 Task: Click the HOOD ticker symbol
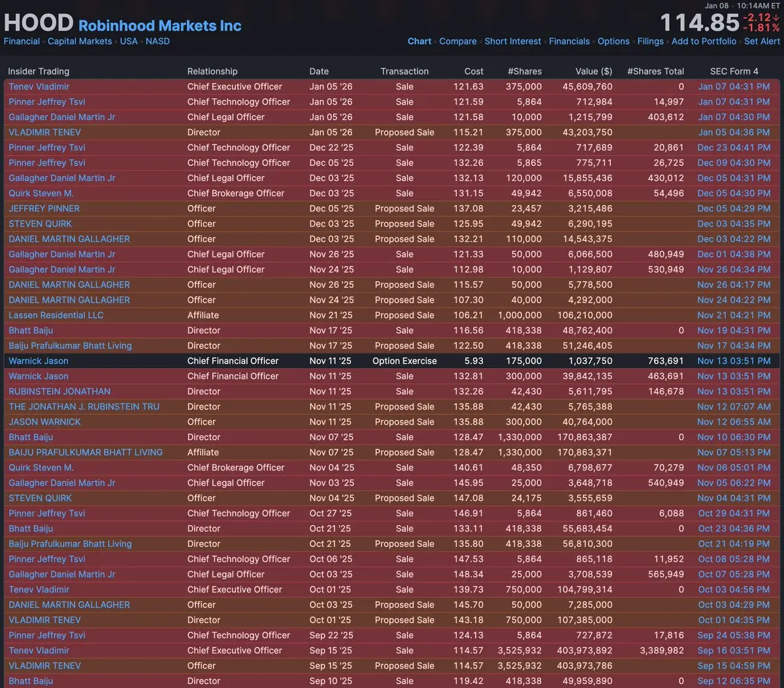pos(39,23)
